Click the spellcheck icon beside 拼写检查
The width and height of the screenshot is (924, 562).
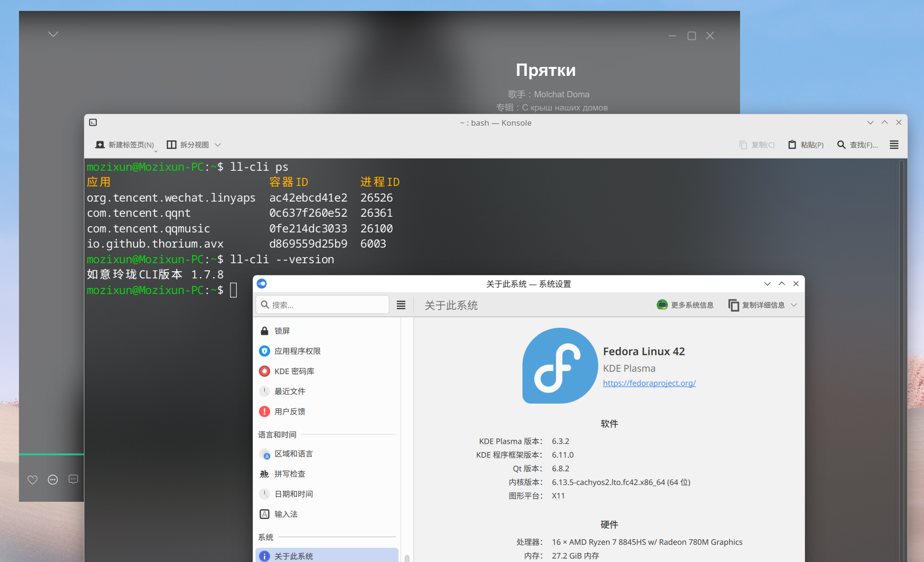pyautogui.click(x=265, y=474)
